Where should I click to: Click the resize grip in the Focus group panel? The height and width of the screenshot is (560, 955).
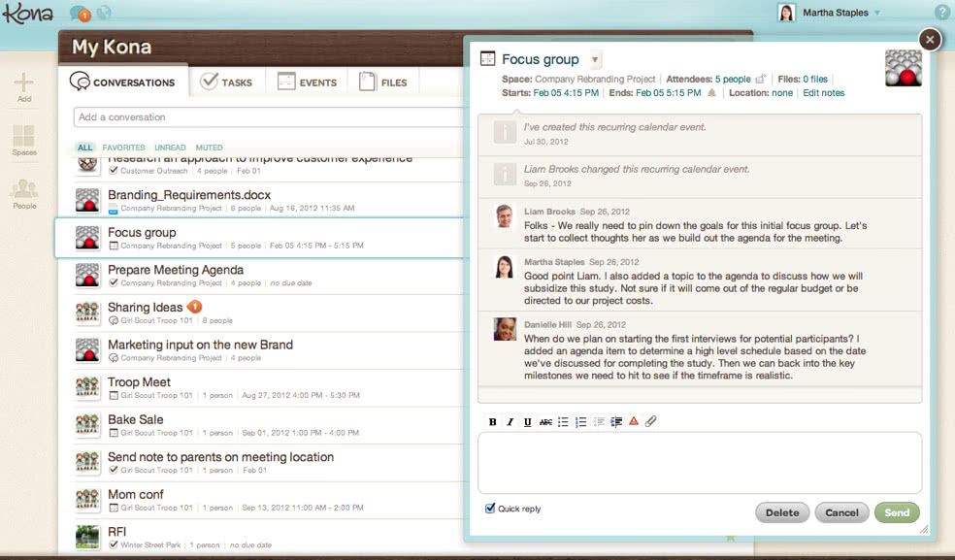coord(924,530)
